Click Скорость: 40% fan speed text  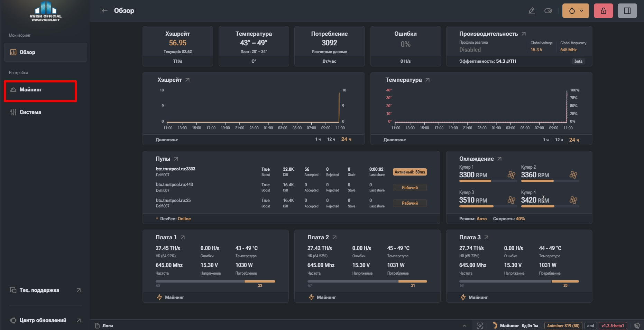pyautogui.click(x=509, y=219)
